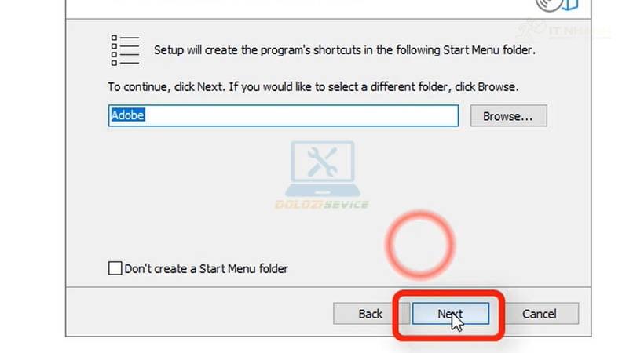Click the "Don't create a Start Menu folder" label
This screenshot has width=644, height=353.
[207, 269]
